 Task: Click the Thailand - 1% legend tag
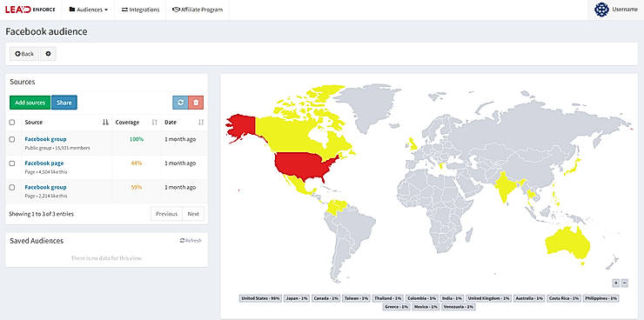(388, 298)
